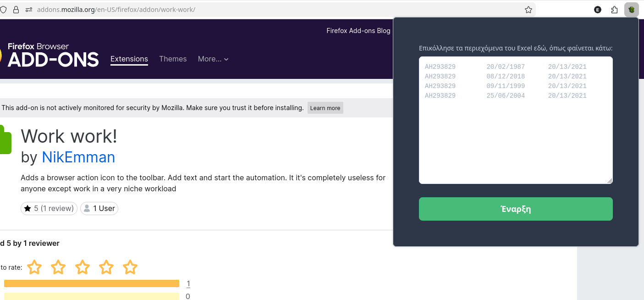Give a five-star rating using the last star
The height and width of the screenshot is (300, 644).
click(x=130, y=267)
